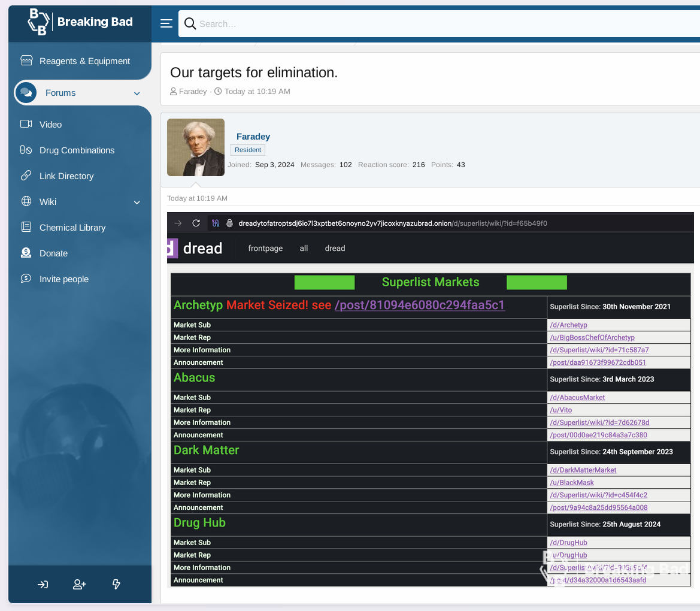Screen dimensions: 700x611
Task: Click the Points value '43'
Action: (460, 165)
